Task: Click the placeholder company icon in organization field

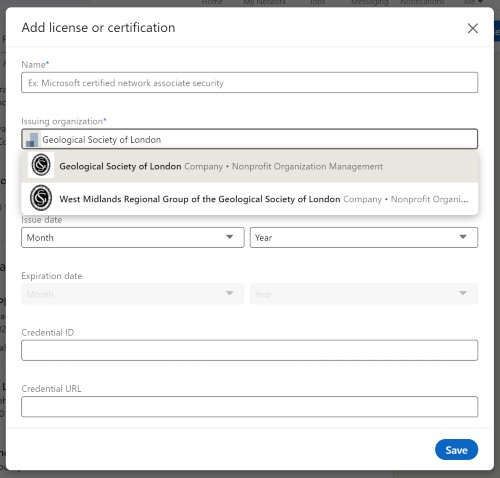Action: coord(32,139)
